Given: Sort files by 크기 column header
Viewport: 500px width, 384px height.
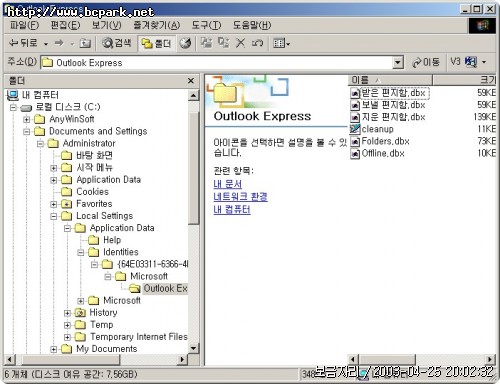Looking at the screenshot, I should [x=464, y=80].
